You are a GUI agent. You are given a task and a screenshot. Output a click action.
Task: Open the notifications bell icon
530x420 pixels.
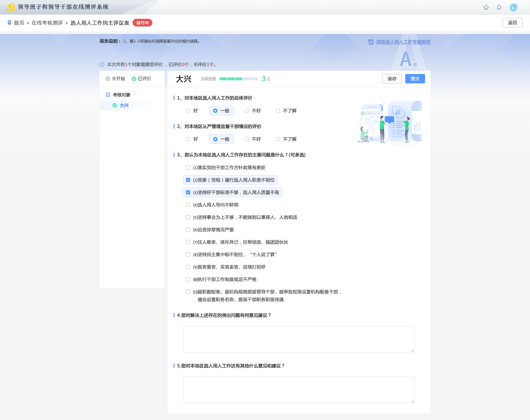coord(499,7)
